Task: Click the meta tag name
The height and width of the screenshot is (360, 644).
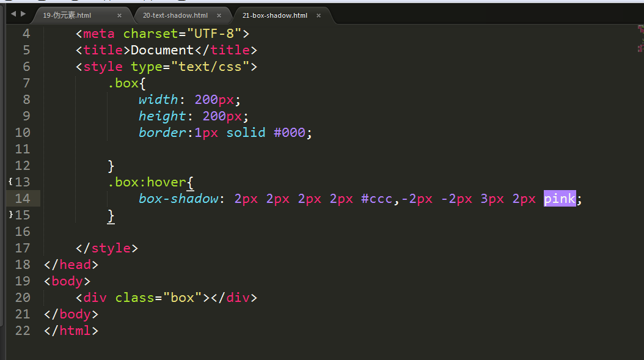Action: point(98,33)
